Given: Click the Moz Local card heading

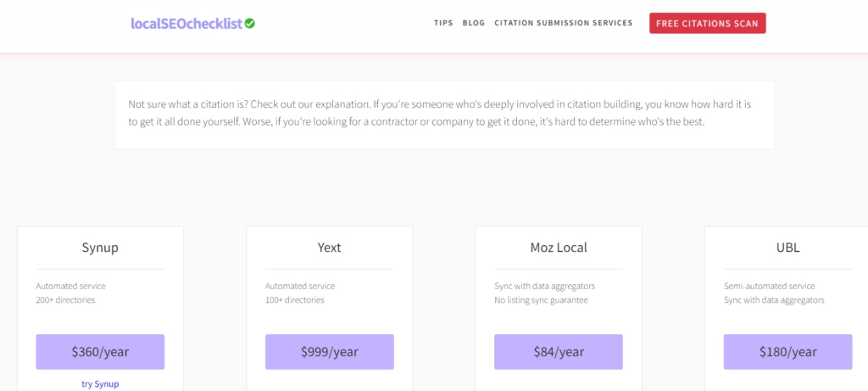Looking at the screenshot, I should [x=558, y=248].
